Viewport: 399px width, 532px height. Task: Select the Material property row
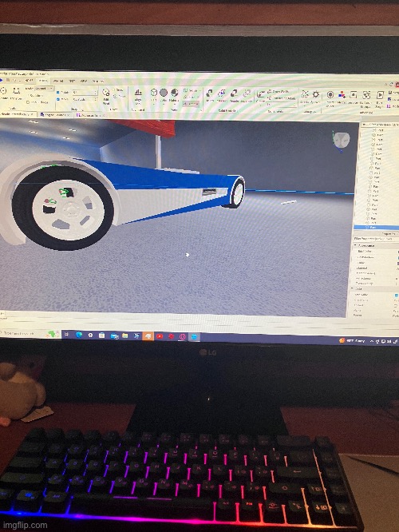pos(375,268)
